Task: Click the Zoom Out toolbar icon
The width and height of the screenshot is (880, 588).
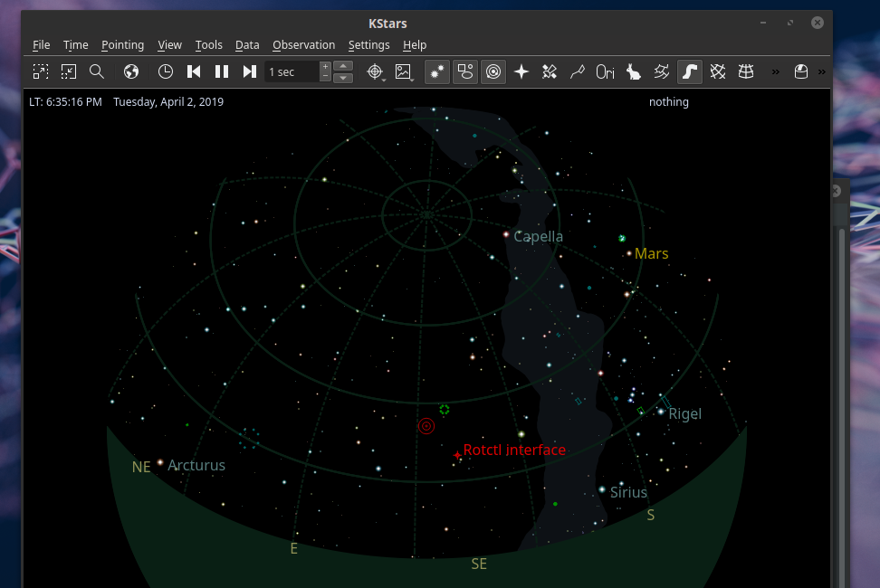Action: (x=69, y=71)
